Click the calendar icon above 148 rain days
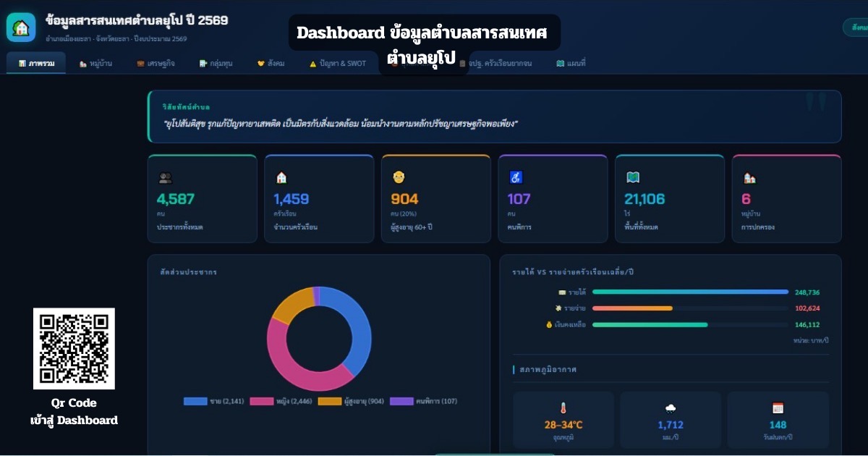This screenshot has width=868, height=456. click(778, 408)
